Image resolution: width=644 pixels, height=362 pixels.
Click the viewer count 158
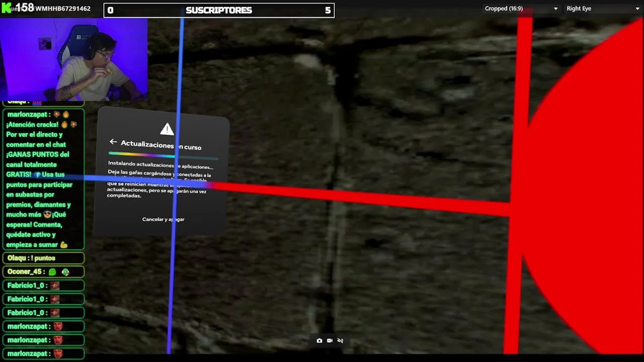click(x=24, y=8)
